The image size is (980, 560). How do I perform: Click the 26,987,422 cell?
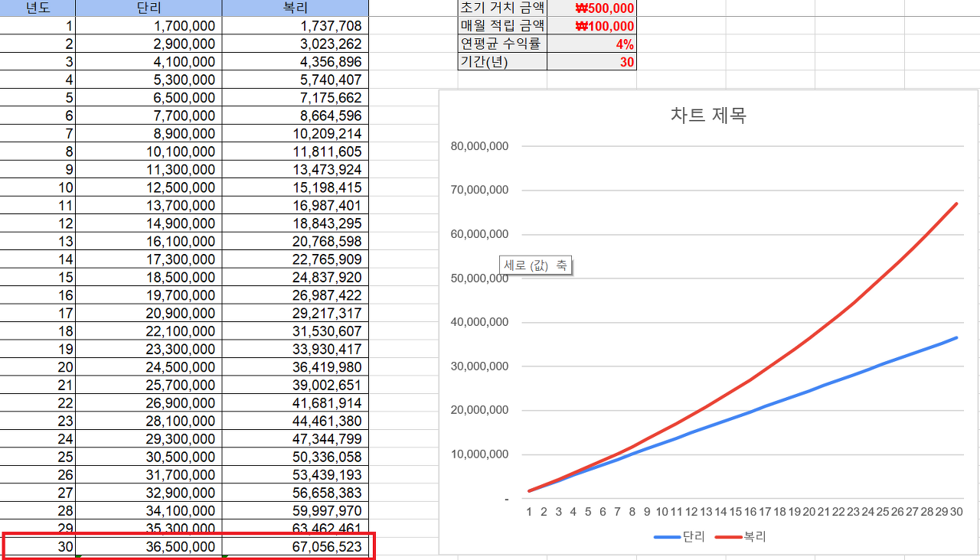click(x=295, y=295)
